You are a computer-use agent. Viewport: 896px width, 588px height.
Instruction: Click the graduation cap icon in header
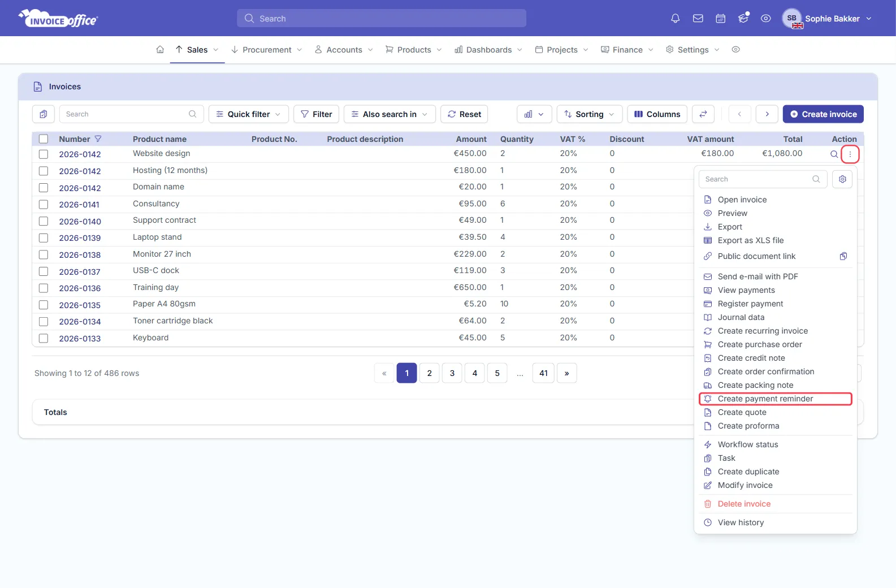coord(743,19)
